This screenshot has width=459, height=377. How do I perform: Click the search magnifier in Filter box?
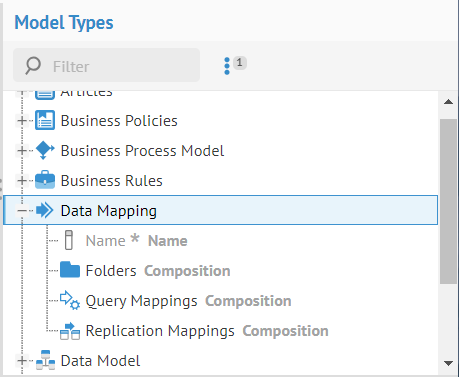(x=33, y=65)
